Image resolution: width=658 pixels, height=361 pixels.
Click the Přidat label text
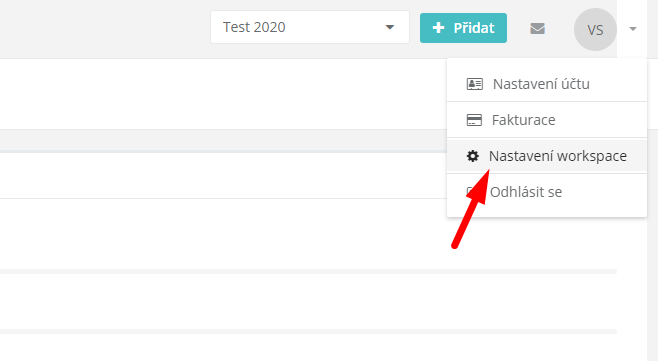pyautogui.click(x=474, y=28)
